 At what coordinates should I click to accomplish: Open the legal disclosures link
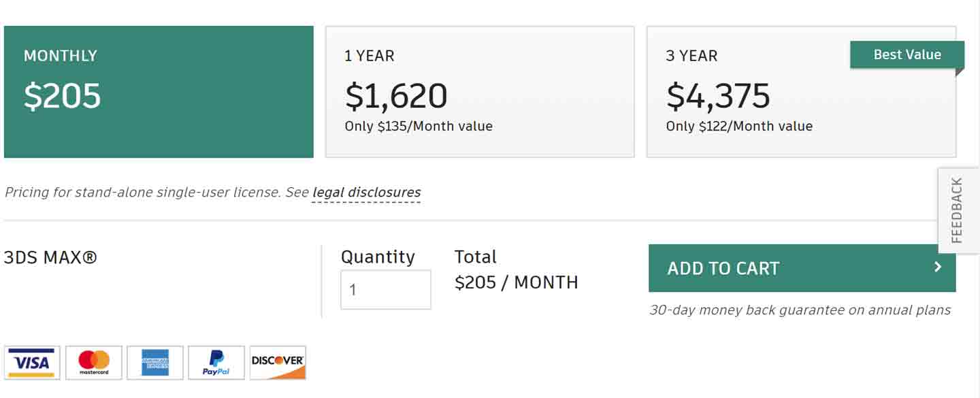click(366, 193)
